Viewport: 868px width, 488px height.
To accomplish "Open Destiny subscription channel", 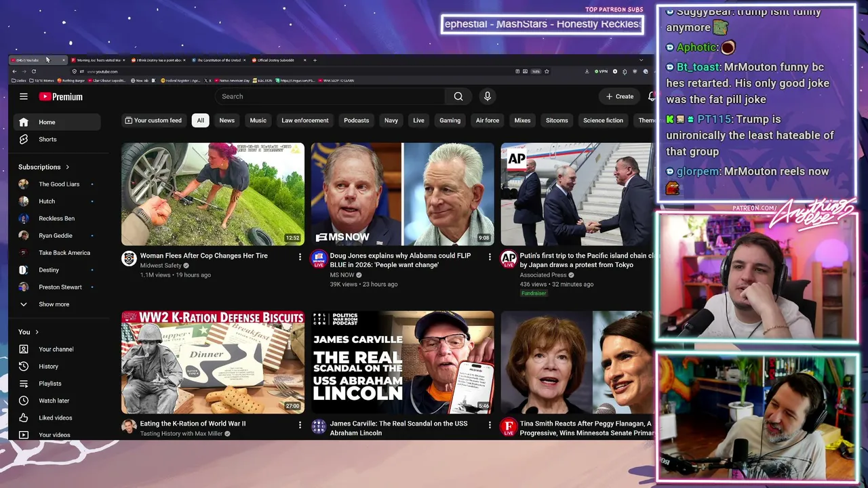I will (57, 270).
